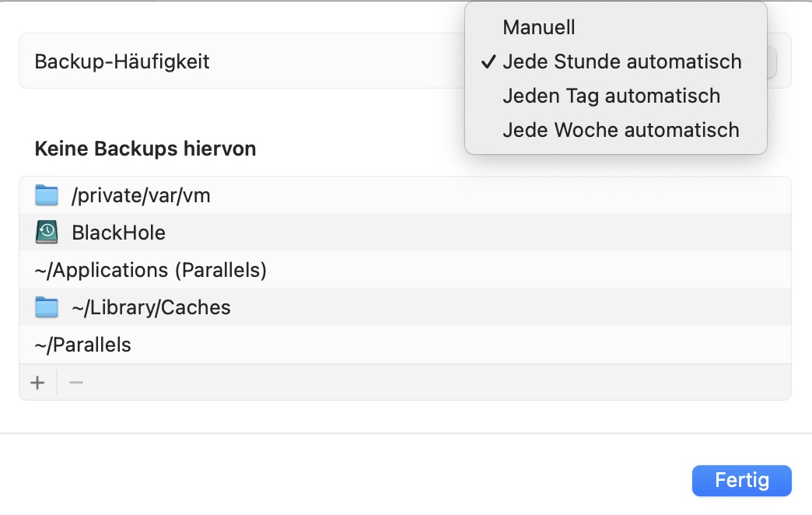Add an exclusion with the plus button
The image size is (812, 515).
(x=37, y=383)
